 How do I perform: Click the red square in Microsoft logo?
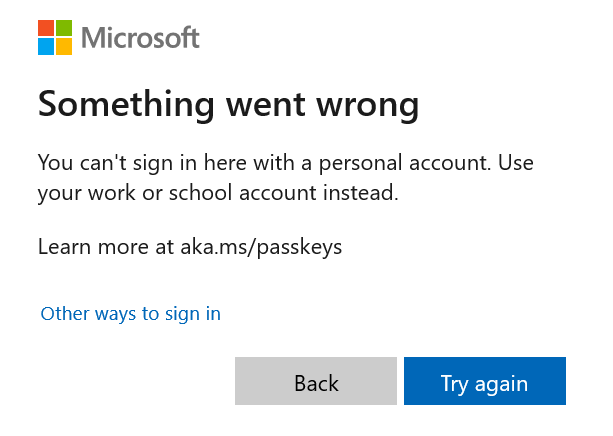click(46, 28)
